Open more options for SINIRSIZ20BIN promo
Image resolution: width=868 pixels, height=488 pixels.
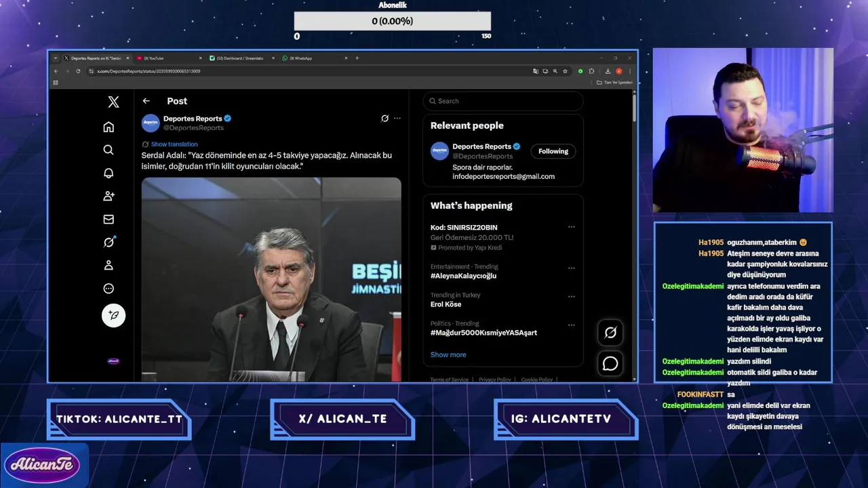click(572, 227)
